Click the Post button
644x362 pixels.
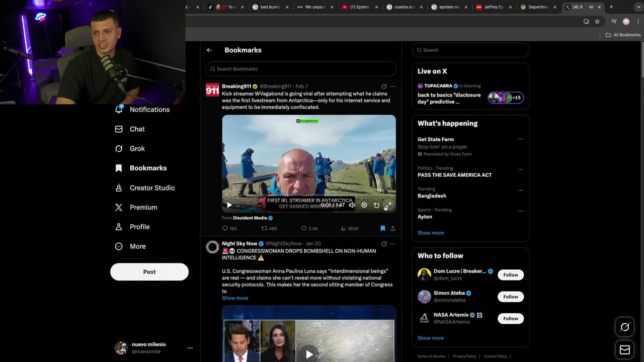point(149,272)
